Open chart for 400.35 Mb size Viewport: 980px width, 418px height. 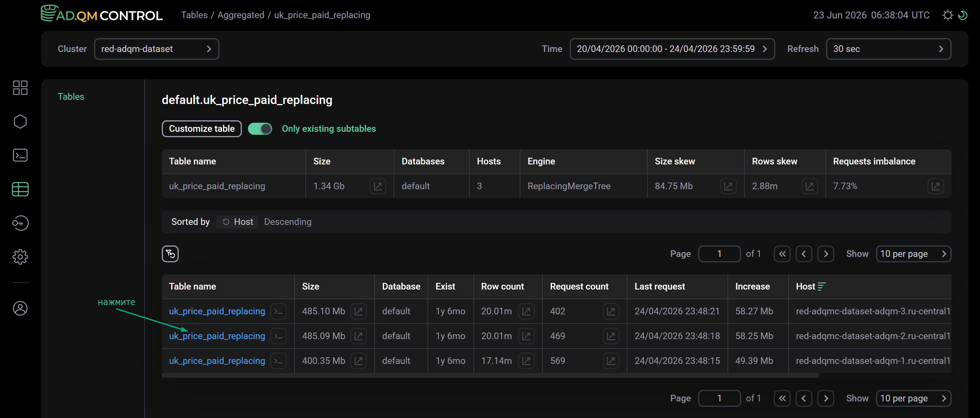click(358, 361)
